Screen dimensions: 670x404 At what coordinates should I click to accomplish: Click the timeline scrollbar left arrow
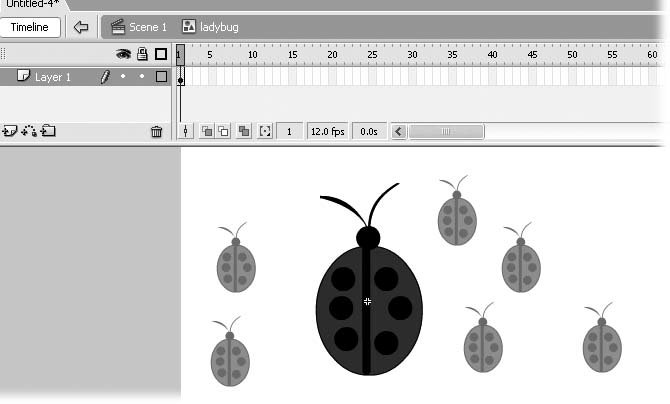tap(399, 131)
